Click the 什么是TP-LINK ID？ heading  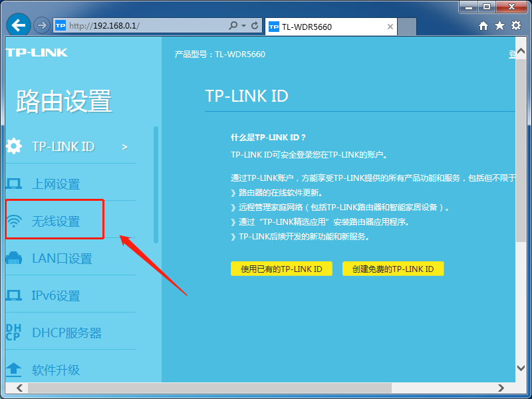(x=268, y=138)
